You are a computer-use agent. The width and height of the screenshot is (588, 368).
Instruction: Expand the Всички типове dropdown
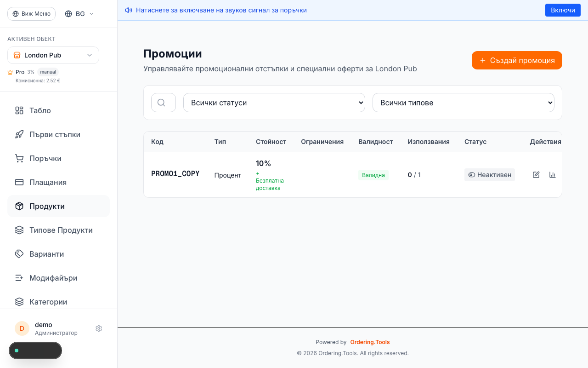[x=463, y=103]
